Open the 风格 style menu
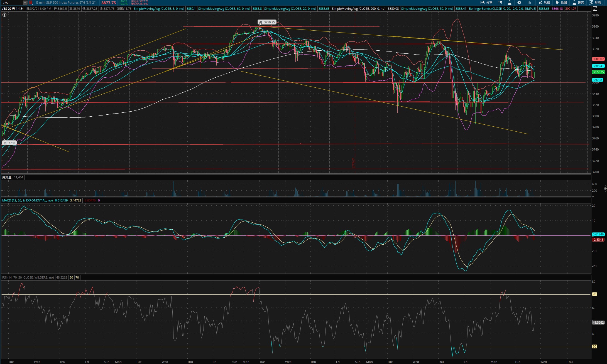607x364 pixels. (x=544, y=3)
